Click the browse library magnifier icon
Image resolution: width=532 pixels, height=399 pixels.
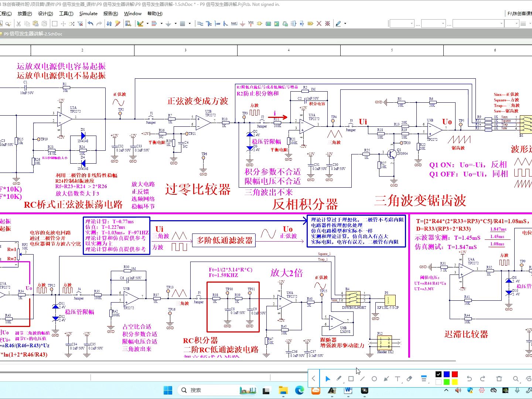(128, 24)
